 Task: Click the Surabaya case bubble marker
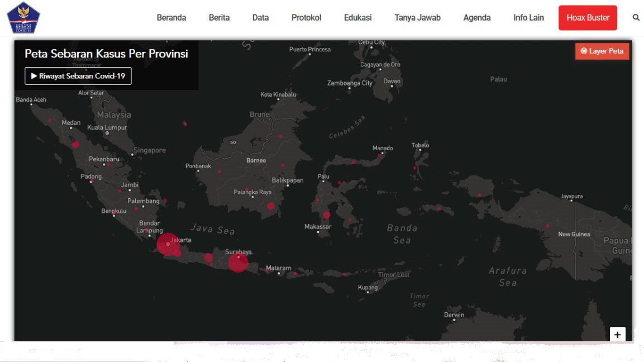pos(238,262)
